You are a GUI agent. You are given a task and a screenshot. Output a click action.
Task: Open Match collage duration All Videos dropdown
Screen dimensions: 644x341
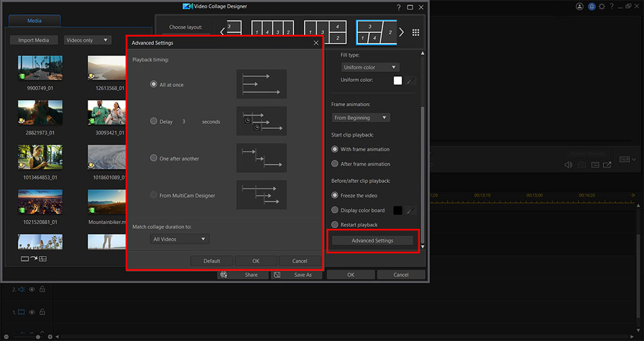click(180, 239)
